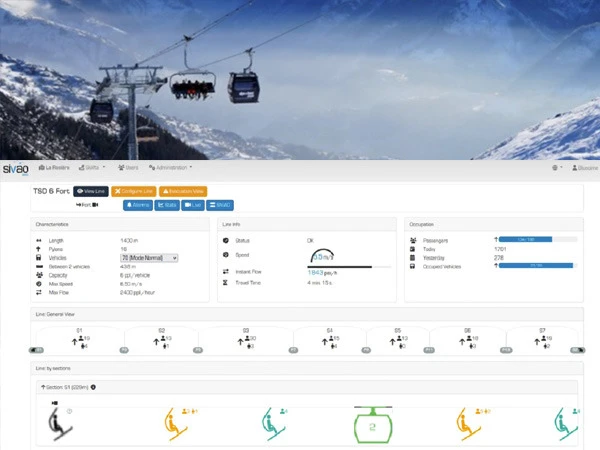
Task: Click the info icon beside Section S1
Action: [x=93, y=387]
